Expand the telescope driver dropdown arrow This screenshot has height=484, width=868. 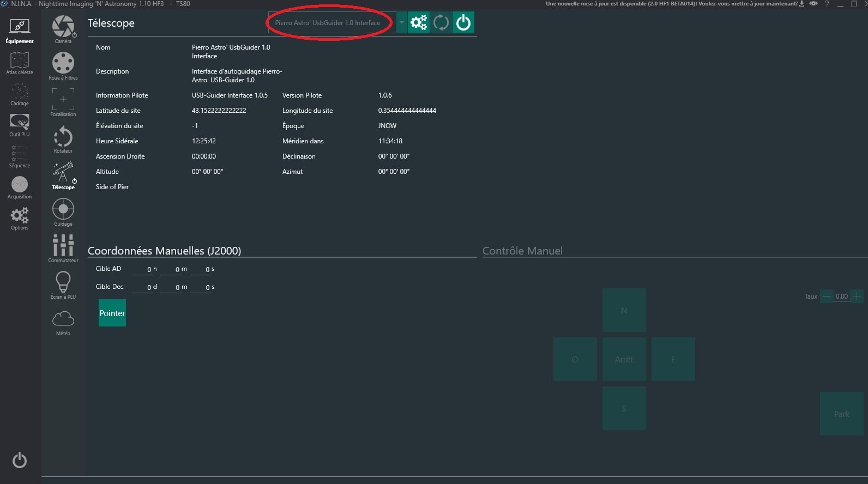402,23
